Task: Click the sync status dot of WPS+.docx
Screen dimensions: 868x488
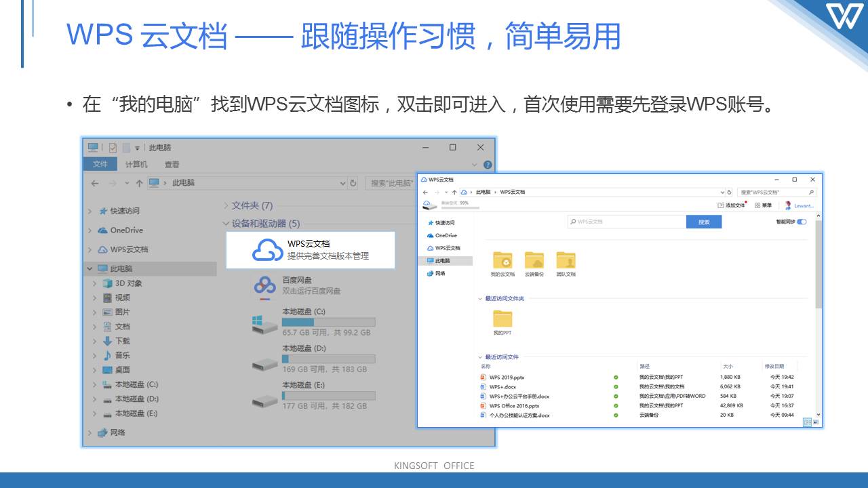Action: point(616,386)
